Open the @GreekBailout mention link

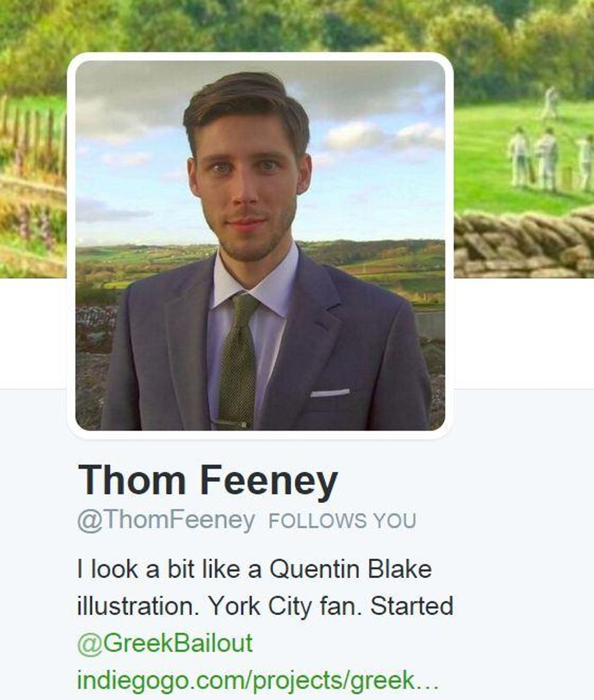click(x=165, y=644)
